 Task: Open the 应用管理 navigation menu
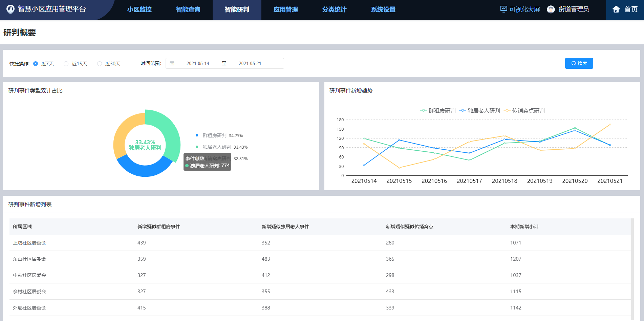pos(286,9)
